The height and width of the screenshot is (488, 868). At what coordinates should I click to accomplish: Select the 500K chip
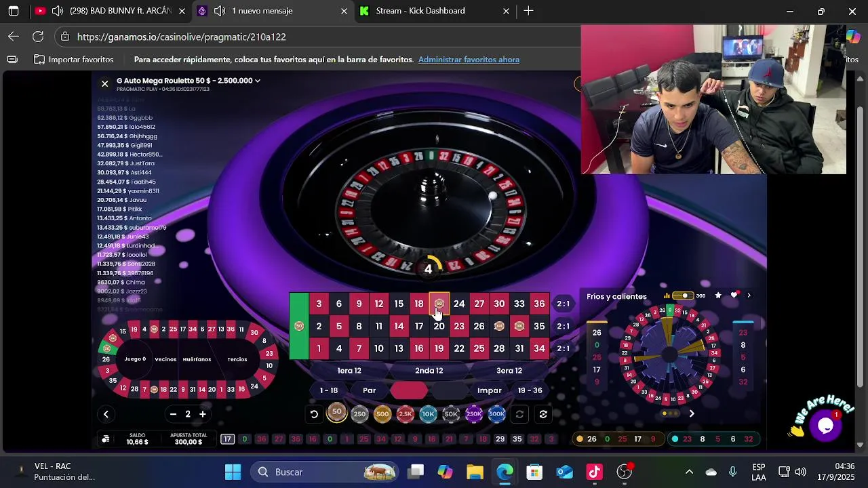point(497,414)
